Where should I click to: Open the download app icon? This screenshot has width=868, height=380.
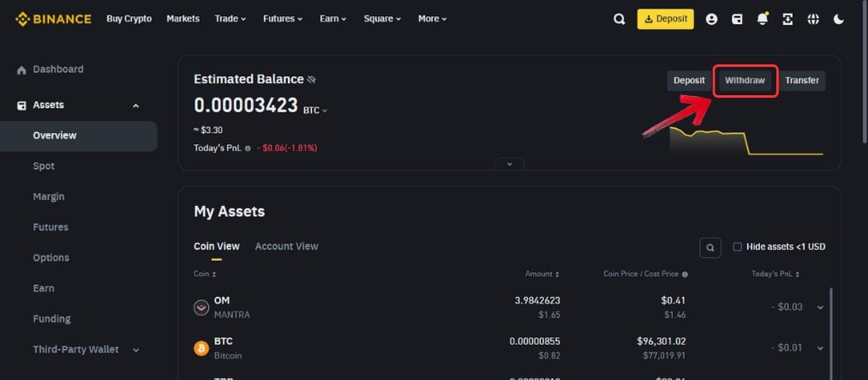click(x=787, y=19)
